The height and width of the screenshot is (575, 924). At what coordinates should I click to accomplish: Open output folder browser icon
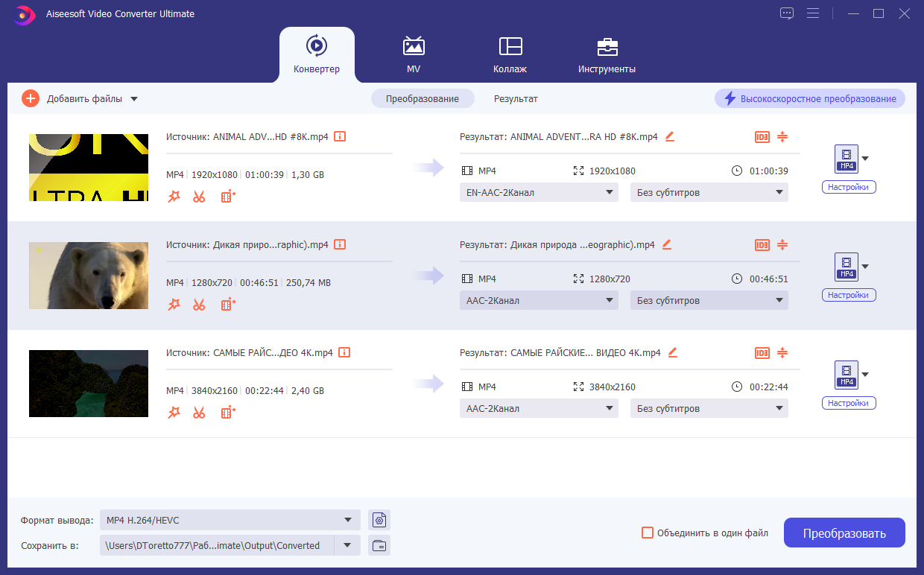click(379, 545)
